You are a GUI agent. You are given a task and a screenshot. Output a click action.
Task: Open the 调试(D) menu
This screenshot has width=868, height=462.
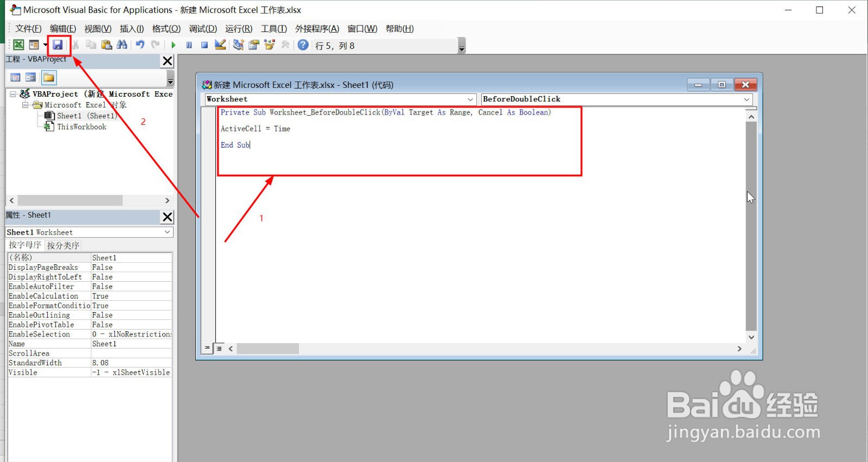click(203, 29)
